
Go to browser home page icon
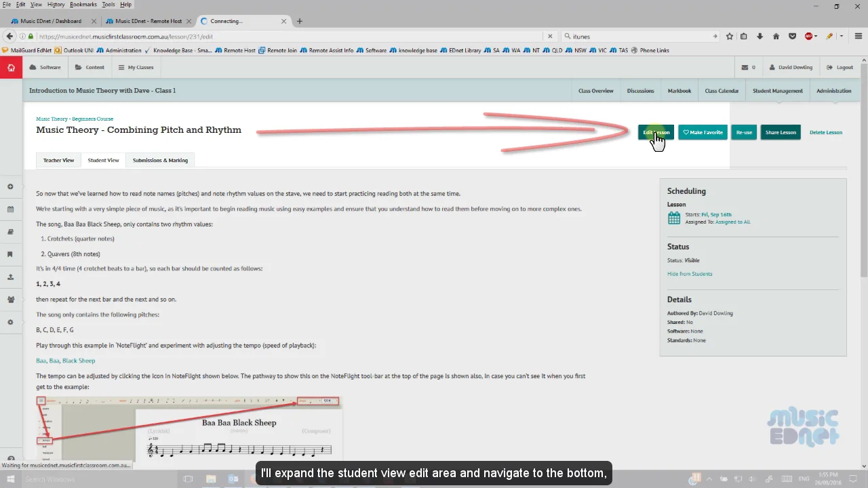pos(776,37)
